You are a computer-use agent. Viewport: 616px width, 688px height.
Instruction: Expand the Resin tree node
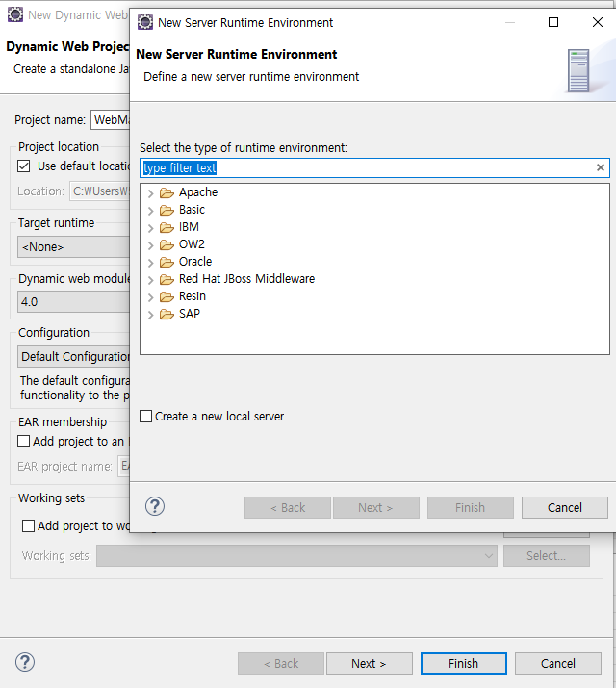click(150, 297)
